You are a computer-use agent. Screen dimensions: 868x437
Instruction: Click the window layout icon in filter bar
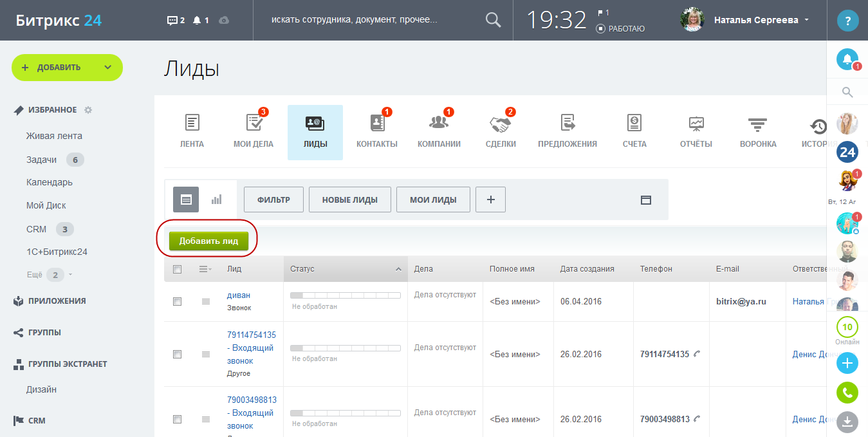(646, 200)
